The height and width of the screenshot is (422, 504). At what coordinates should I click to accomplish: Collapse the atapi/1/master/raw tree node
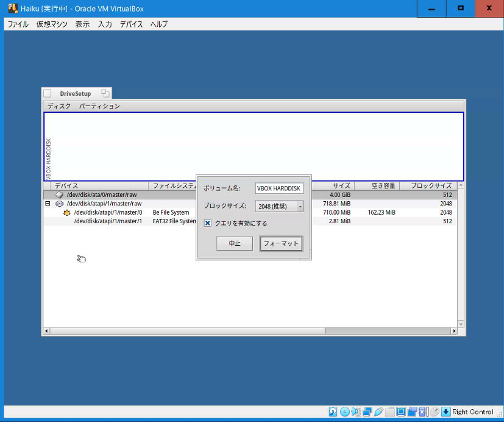tap(48, 204)
